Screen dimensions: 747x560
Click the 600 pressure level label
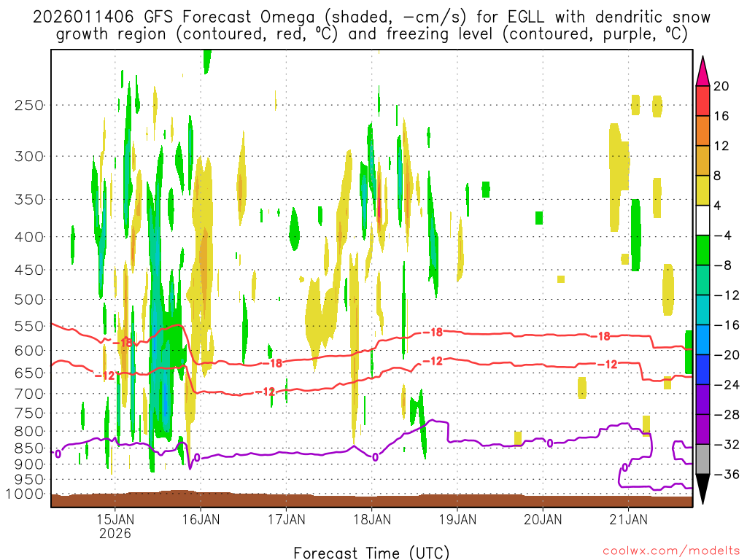tap(29, 351)
